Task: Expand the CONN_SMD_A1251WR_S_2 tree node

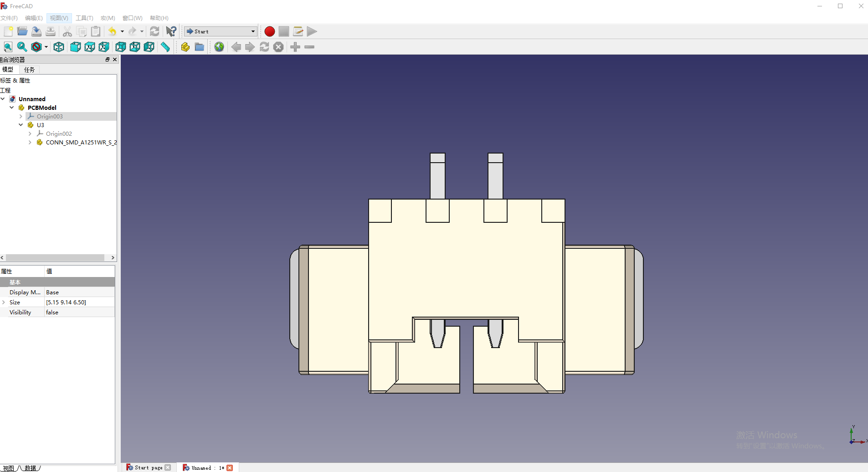Action: 30,142
